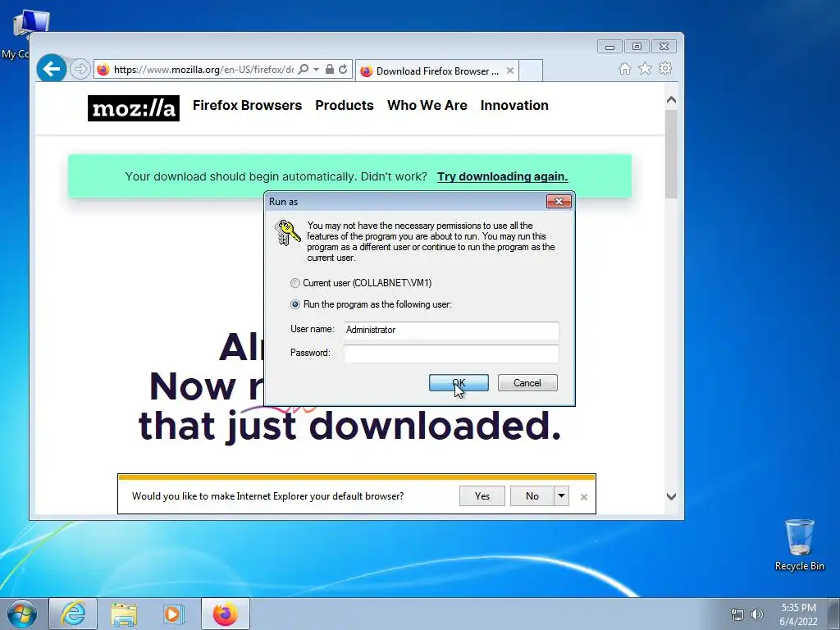This screenshot has height=630, width=840.
Task: Click the volume speaker icon in the tray
Action: coord(756,614)
